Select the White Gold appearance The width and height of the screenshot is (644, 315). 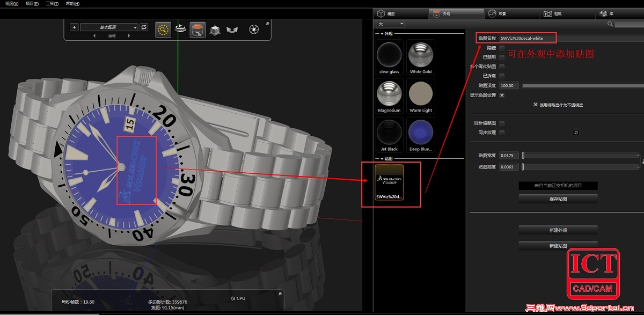(x=421, y=57)
